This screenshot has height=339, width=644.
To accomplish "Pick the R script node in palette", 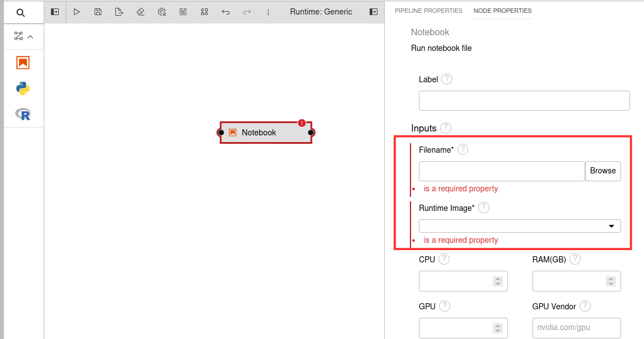I will [x=23, y=114].
